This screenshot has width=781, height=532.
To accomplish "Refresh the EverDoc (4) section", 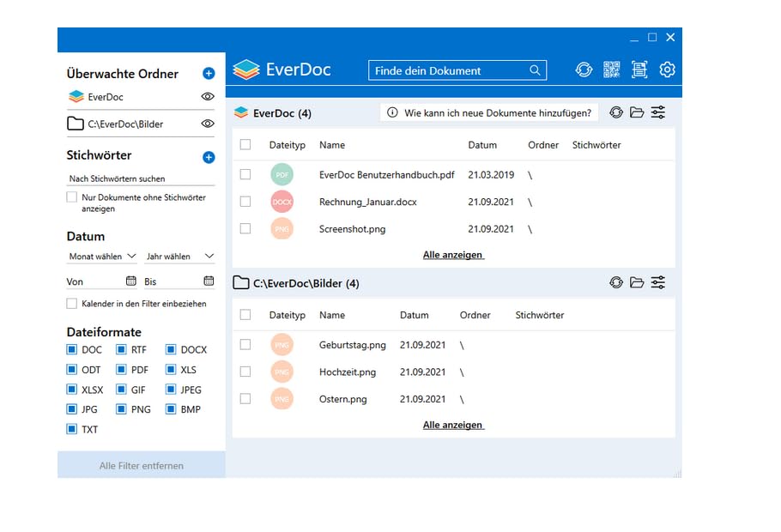I will (x=616, y=112).
